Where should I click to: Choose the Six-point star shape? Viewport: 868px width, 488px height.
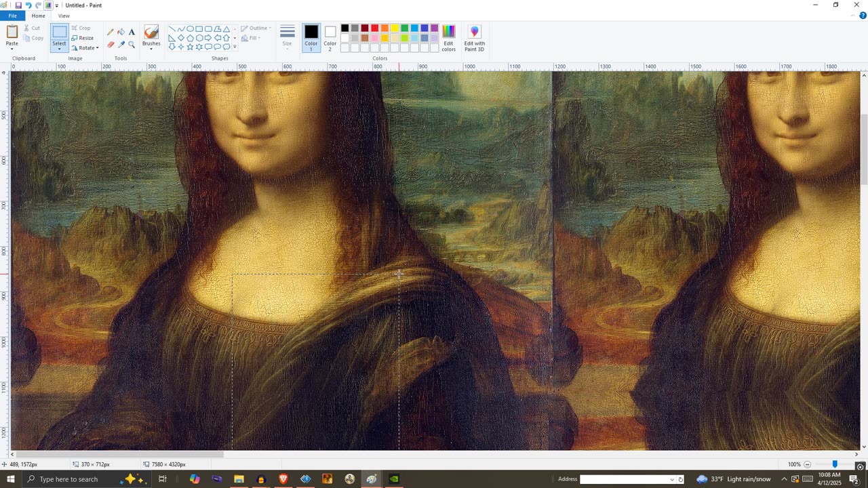pos(199,47)
